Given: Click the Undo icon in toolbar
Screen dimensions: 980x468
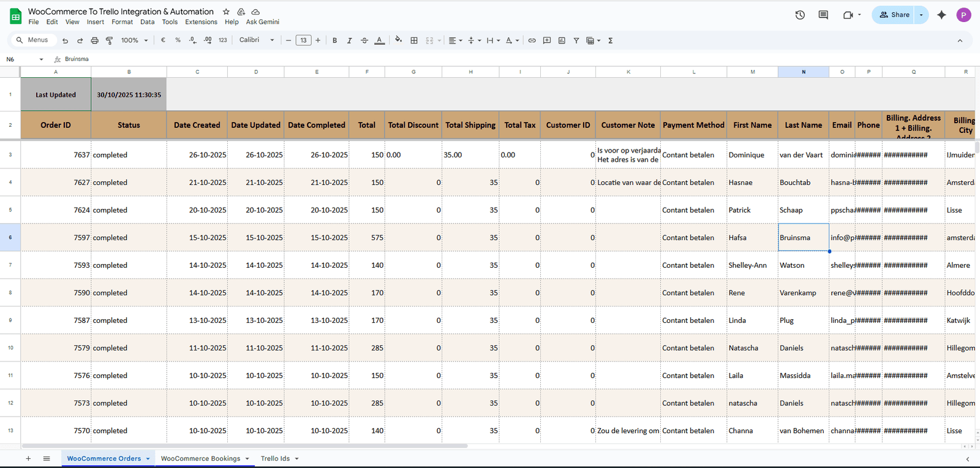Looking at the screenshot, I should click(65, 40).
